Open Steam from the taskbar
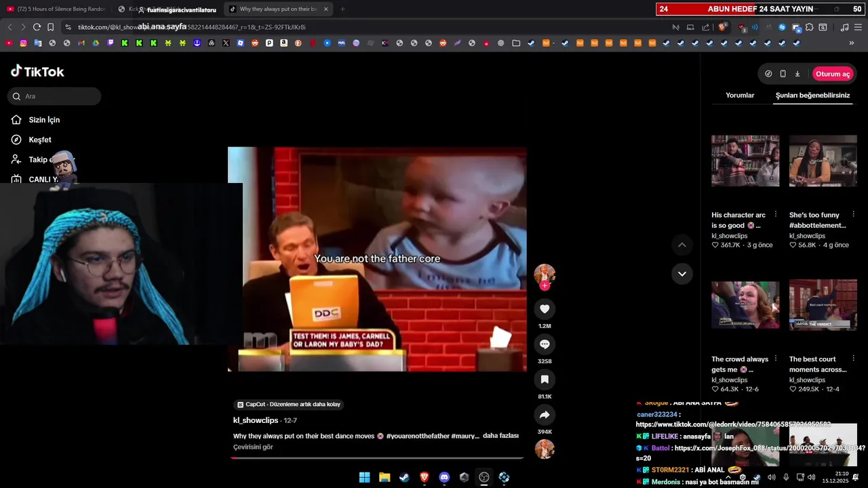This screenshot has height=488, width=868. pos(404,477)
